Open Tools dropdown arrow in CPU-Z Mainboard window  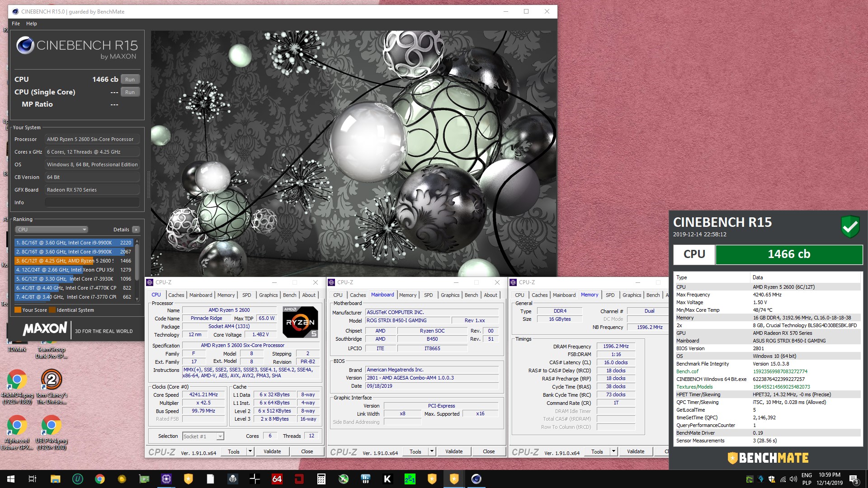tap(431, 451)
